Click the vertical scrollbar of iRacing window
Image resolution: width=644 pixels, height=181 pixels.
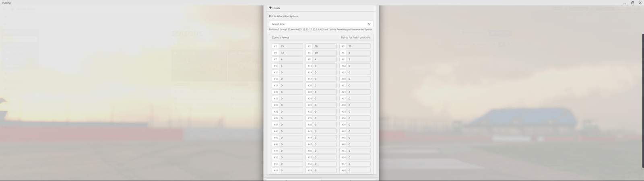click(x=643, y=101)
